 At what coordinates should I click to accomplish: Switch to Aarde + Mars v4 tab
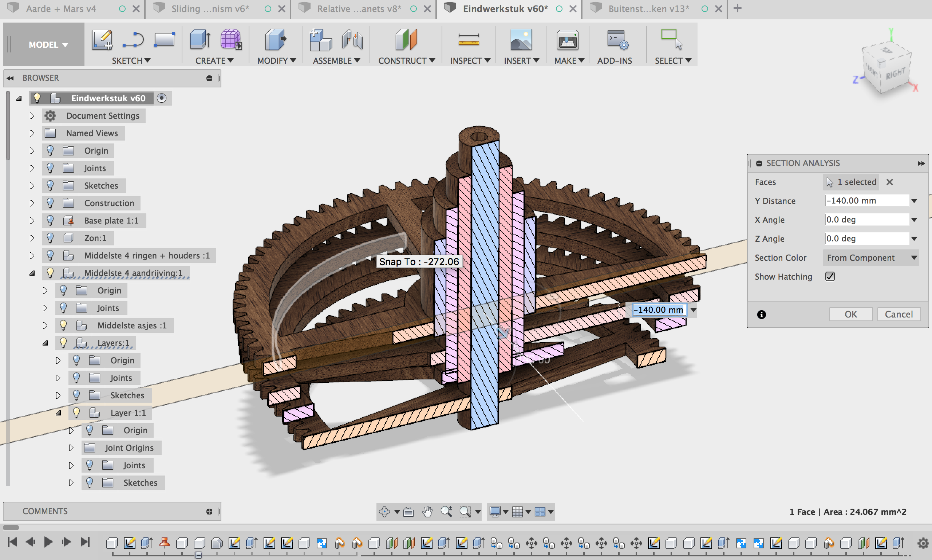pyautogui.click(x=61, y=9)
